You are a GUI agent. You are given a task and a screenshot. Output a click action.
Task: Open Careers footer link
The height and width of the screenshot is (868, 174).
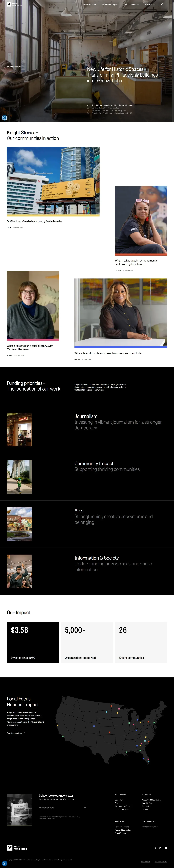[145, 809]
